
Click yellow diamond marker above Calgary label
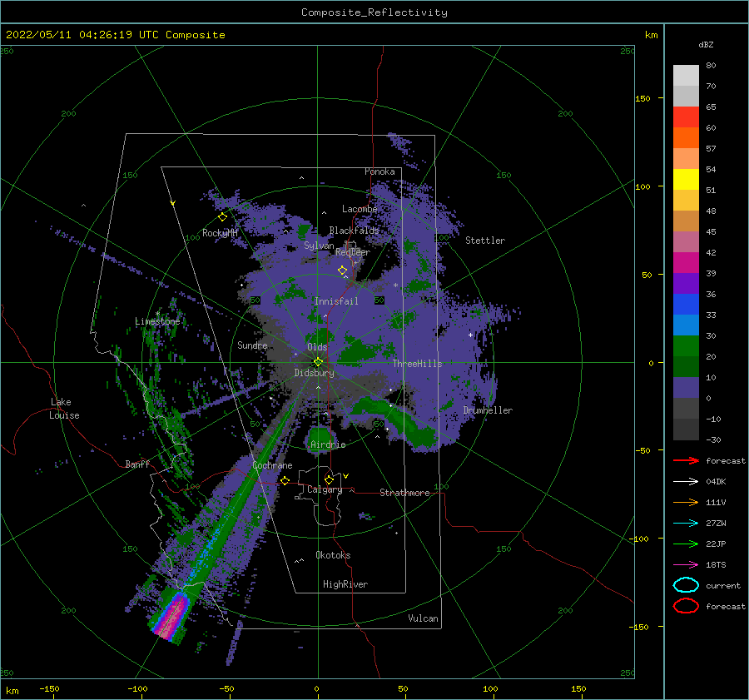point(329,479)
